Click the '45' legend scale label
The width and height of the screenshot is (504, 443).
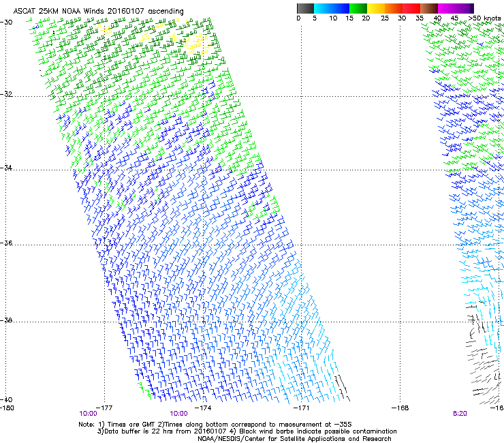point(454,18)
